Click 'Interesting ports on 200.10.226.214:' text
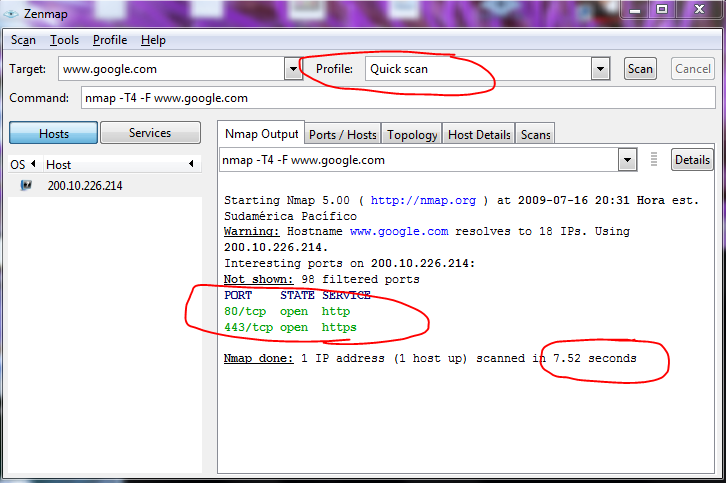This screenshot has height=483, width=726. pyautogui.click(x=350, y=263)
